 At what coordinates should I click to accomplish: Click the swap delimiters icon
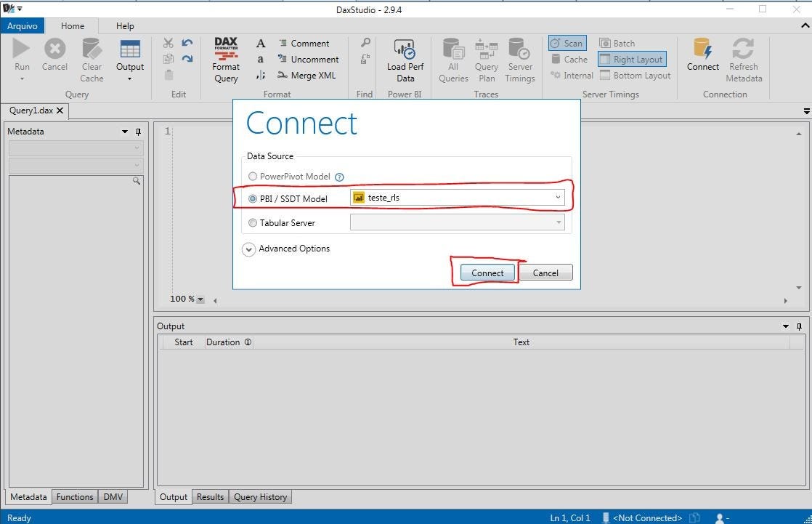click(261, 76)
